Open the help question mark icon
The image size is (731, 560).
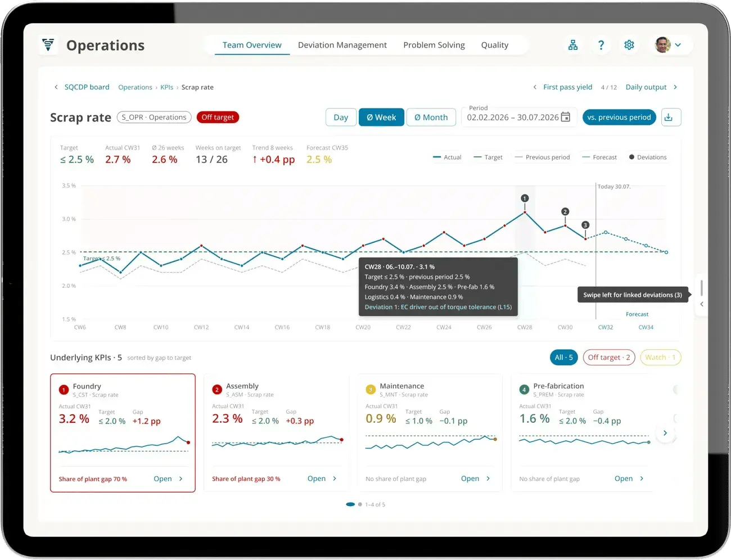(601, 45)
